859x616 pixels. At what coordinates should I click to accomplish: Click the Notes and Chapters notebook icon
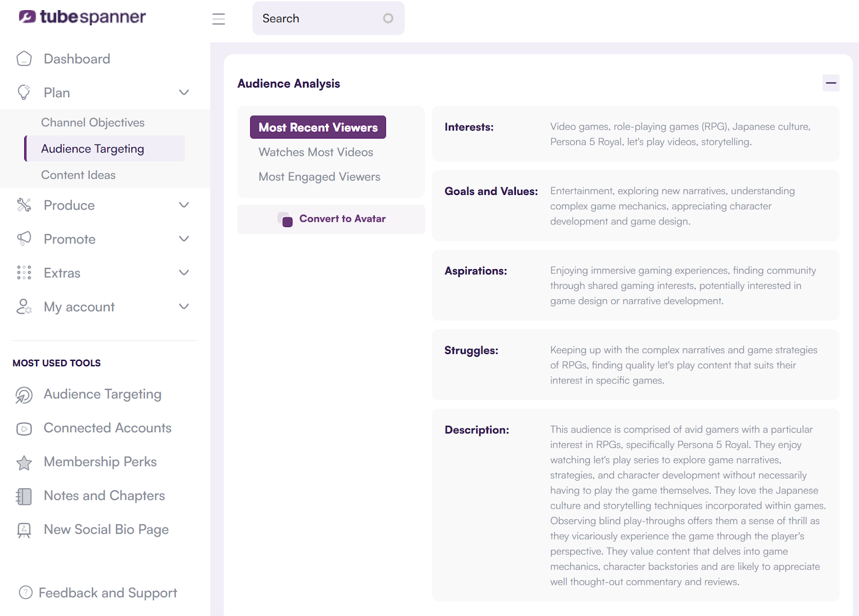tap(24, 496)
